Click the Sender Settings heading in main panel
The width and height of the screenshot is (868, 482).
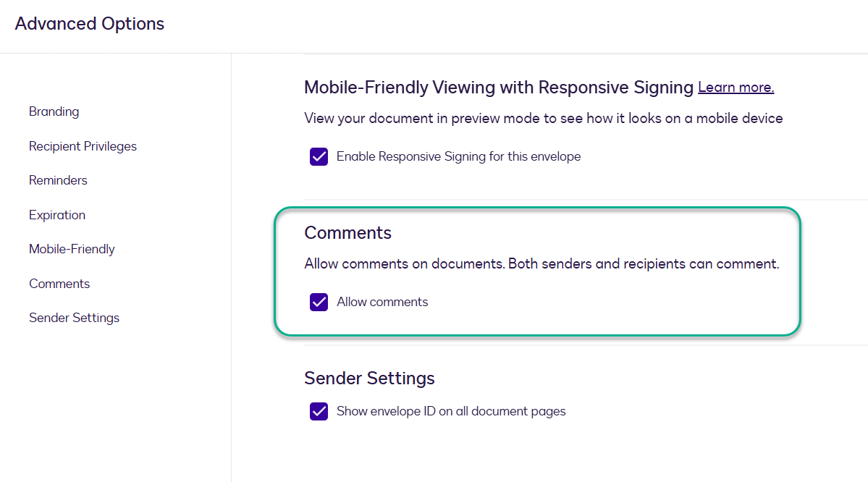click(x=369, y=378)
